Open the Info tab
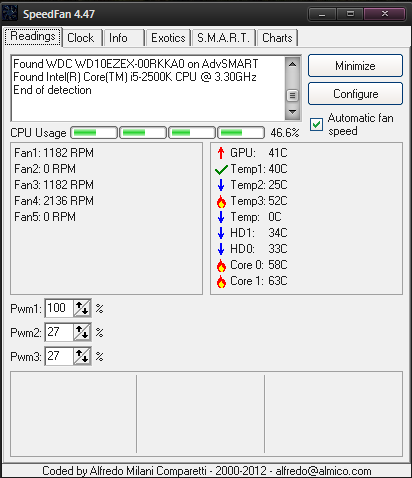 [124, 38]
